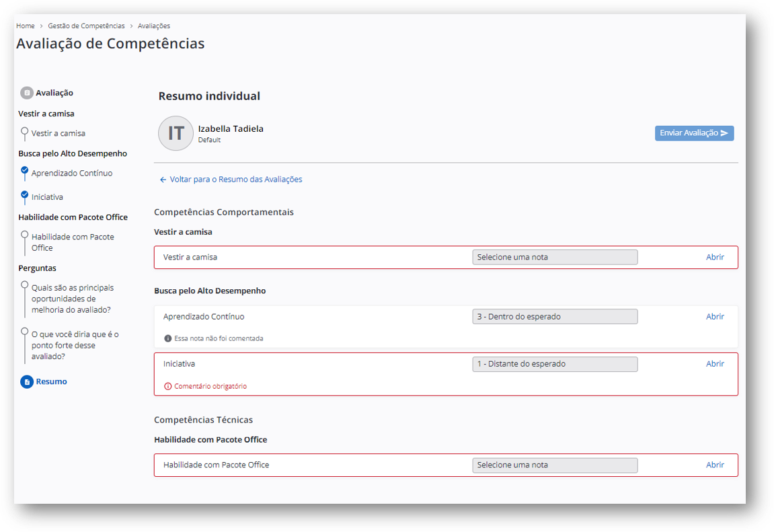Screen dimensions: 774x532
Task: Open the Aprendizado Contínuo rating dropdown
Action: 555,317
